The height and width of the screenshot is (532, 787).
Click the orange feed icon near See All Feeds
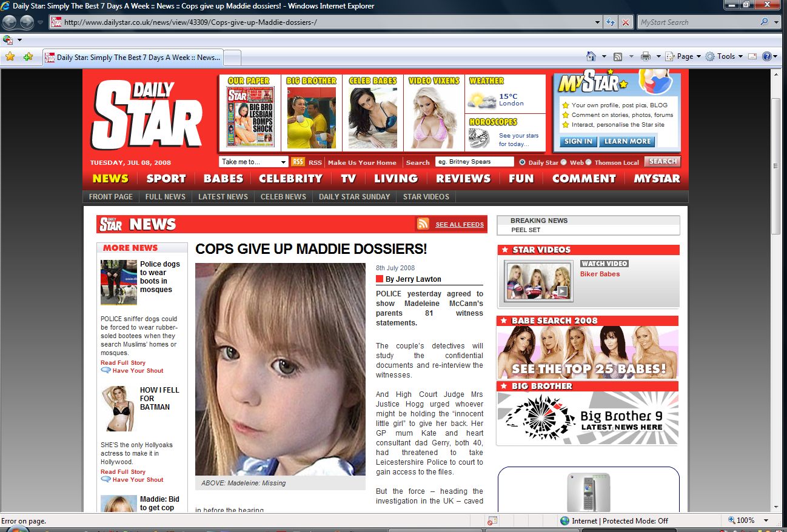[423, 224]
